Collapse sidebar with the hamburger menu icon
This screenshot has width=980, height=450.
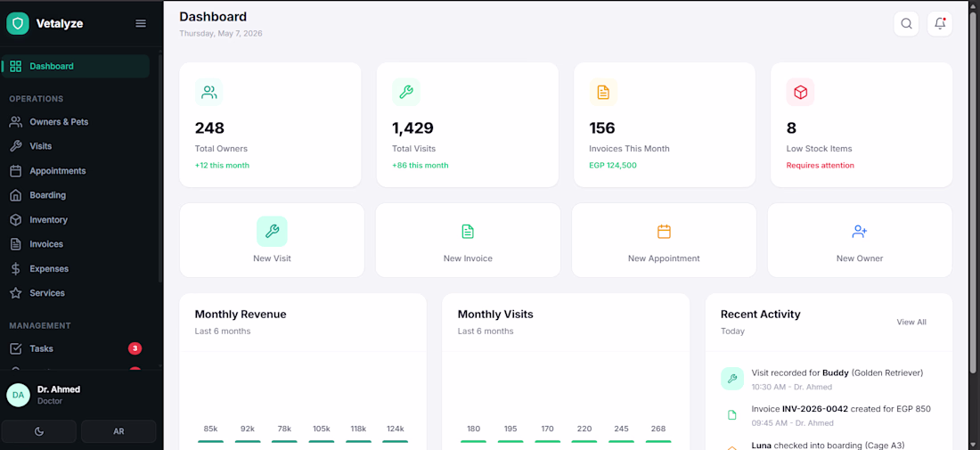click(141, 23)
